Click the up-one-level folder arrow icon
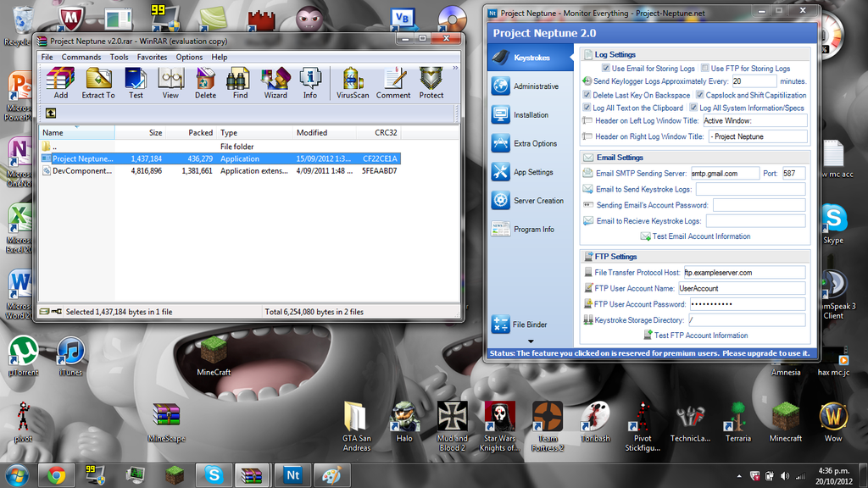 (x=51, y=113)
